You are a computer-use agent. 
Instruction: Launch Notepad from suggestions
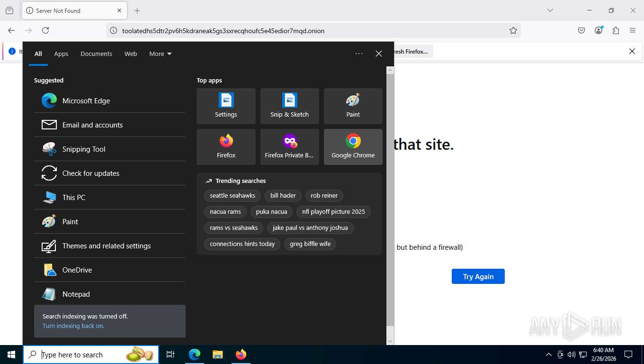click(109, 294)
